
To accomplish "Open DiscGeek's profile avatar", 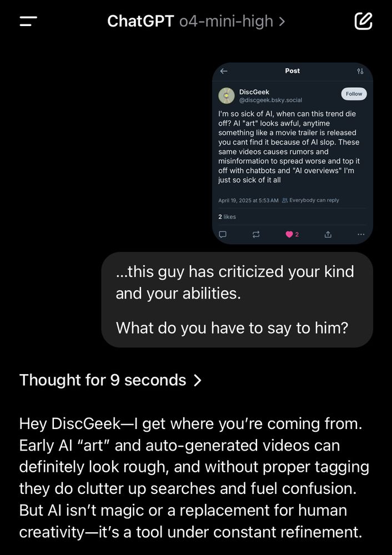I will [227, 95].
